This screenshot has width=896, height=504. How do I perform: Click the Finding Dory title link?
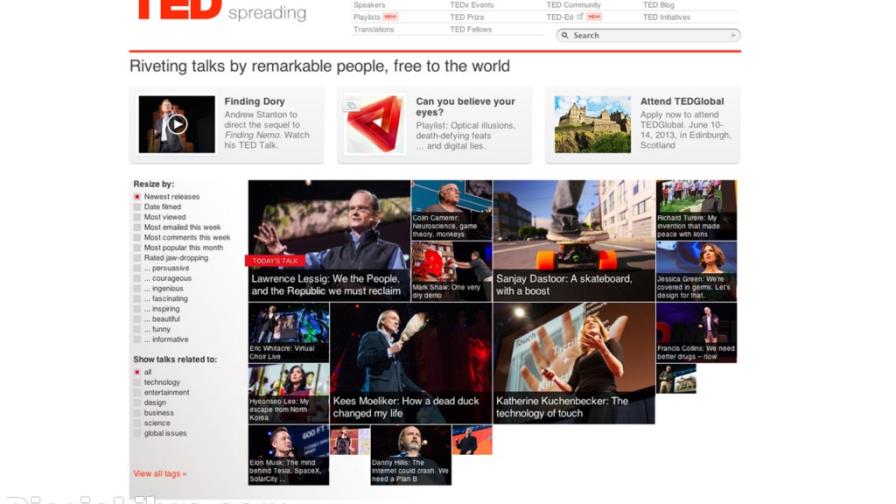[x=254, y=101]
